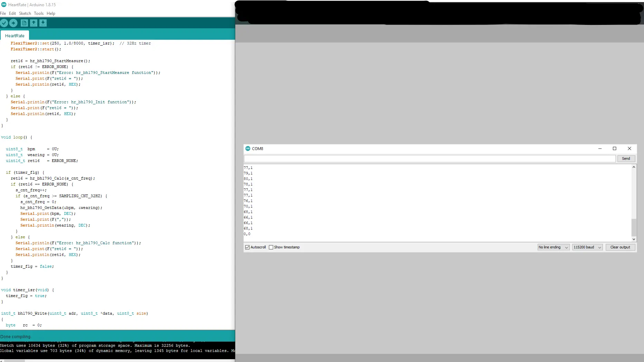Minimize the COM8 serial monitor window
This screenshot has width=644, height=362.
coord(600,149)
